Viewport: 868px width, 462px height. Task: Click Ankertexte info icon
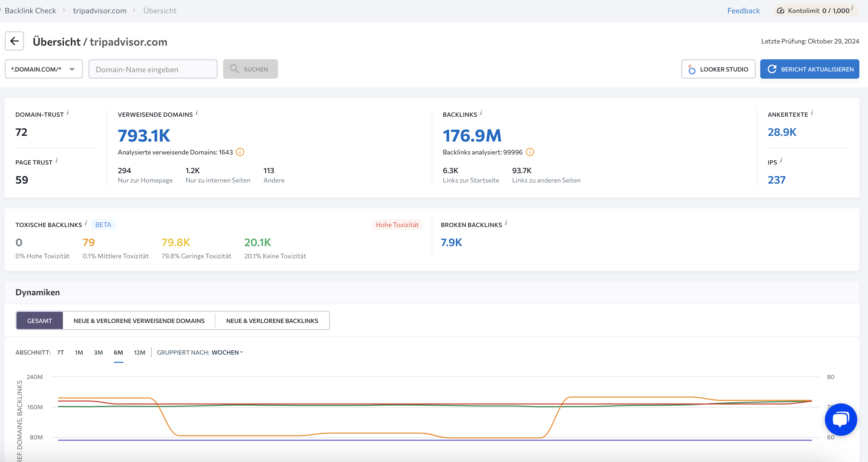tap(812, 113)
